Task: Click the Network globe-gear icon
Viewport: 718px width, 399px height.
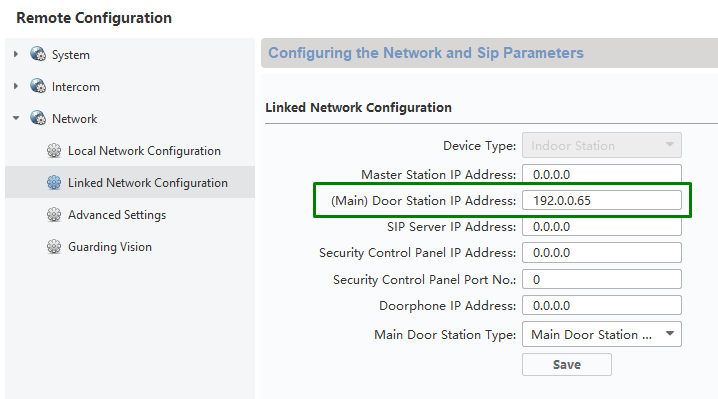Action: [38, 118]
